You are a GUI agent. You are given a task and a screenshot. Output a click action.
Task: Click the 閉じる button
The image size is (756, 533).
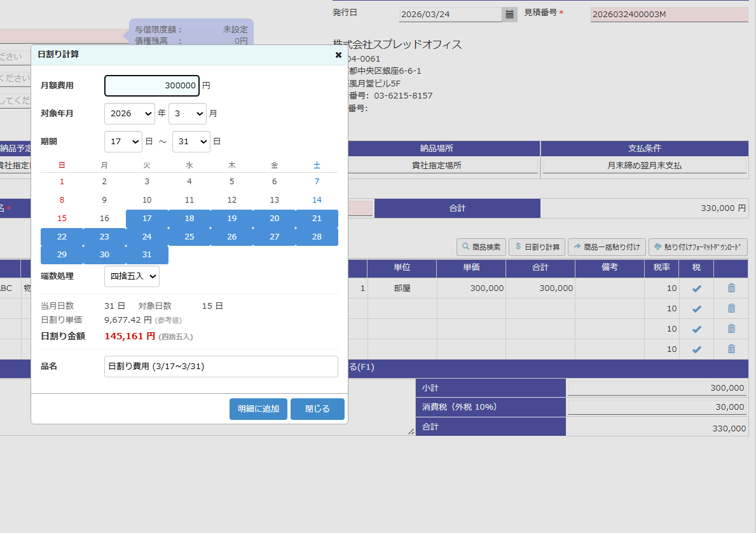[317, 408]
